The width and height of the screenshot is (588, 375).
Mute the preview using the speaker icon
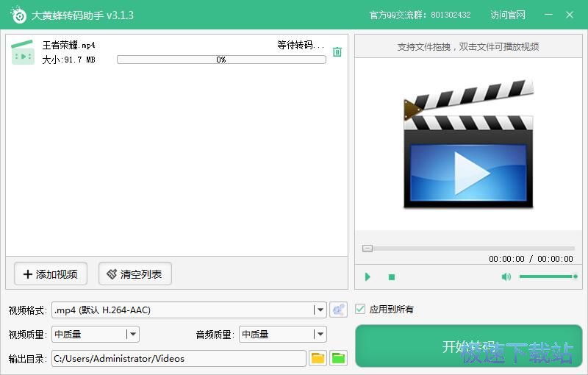(506, 276)
